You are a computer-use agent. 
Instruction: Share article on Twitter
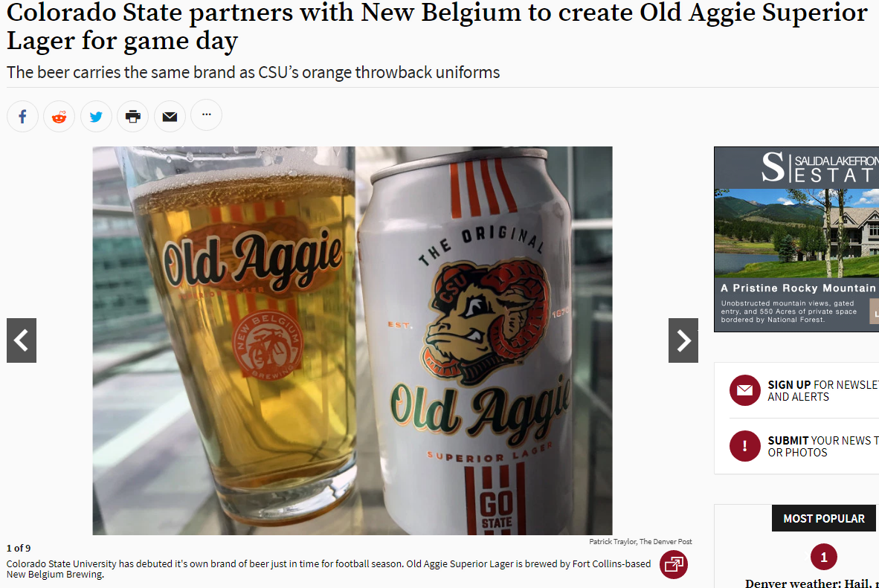coord(96,116)
